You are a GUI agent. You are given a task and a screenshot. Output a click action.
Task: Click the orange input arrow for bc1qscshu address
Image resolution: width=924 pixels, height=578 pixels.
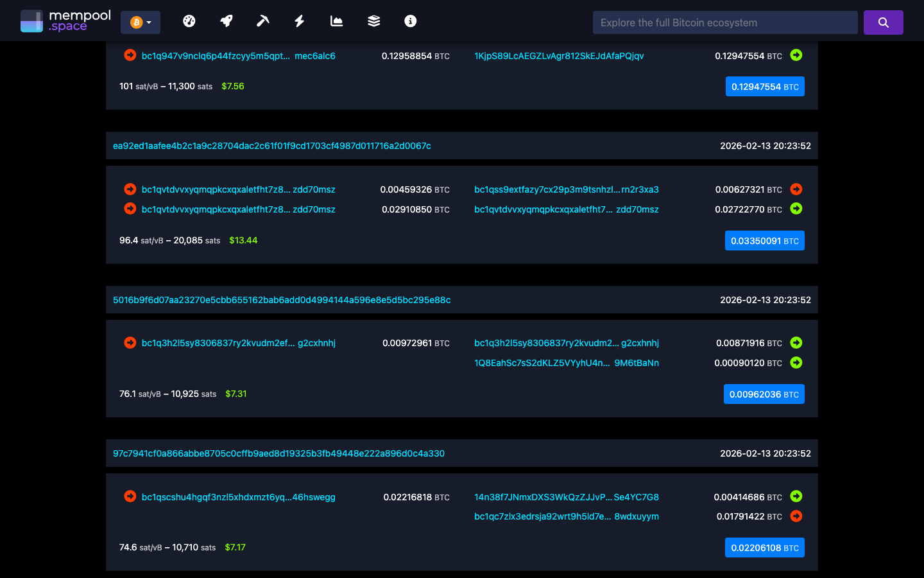coord(130,496)
